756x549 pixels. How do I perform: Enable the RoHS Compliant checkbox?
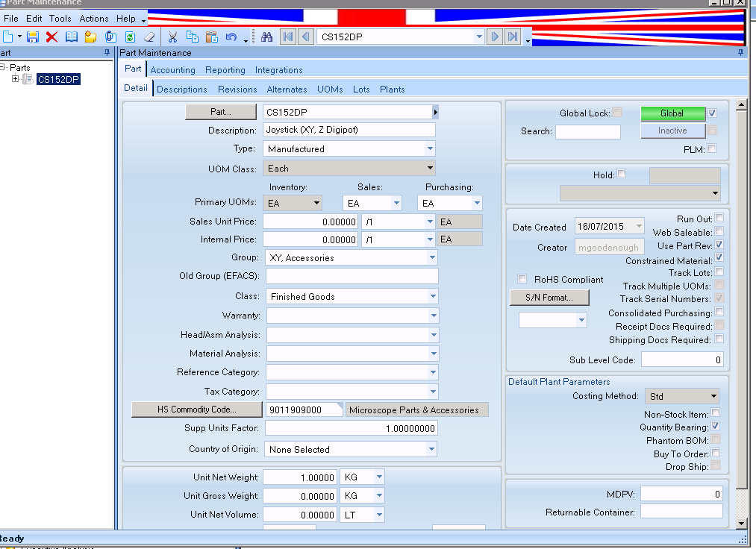coord(522,279)
